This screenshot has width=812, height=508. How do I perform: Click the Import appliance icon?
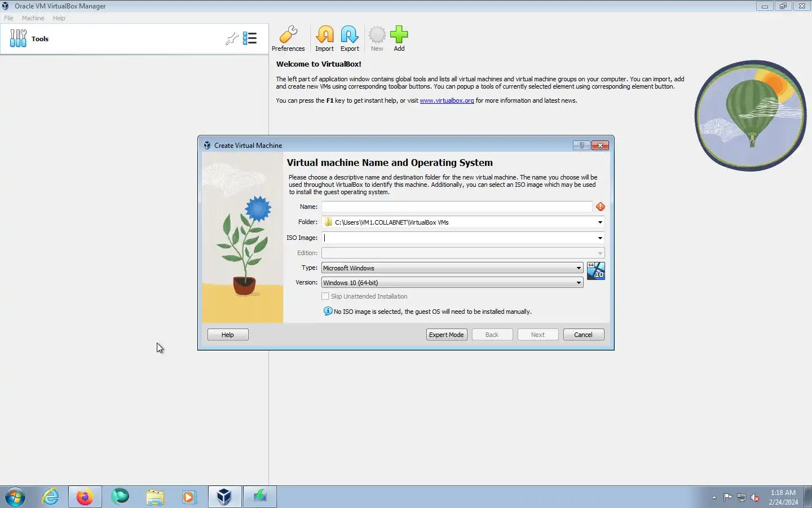324,39
